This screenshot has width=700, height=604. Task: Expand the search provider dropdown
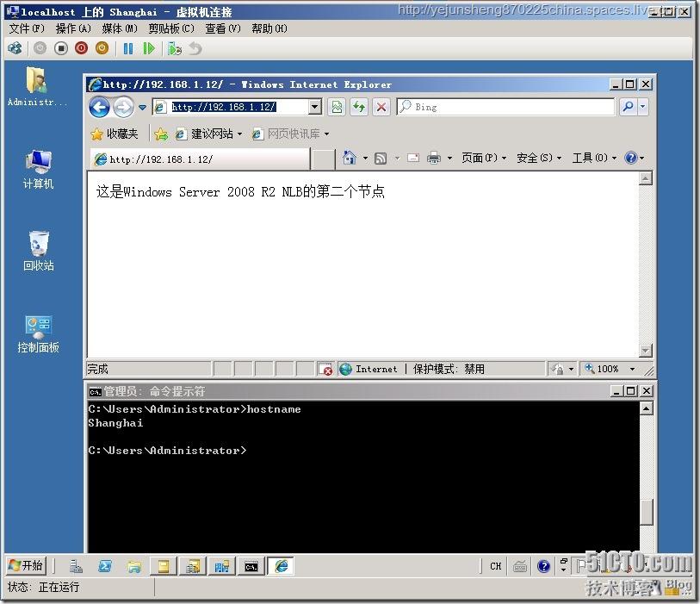(643, 107)
